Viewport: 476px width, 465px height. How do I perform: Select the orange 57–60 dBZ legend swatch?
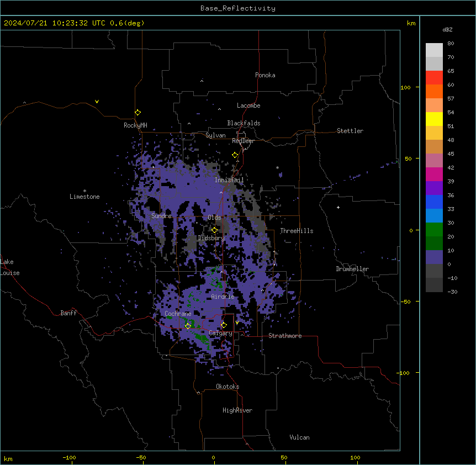pos(434,91)
